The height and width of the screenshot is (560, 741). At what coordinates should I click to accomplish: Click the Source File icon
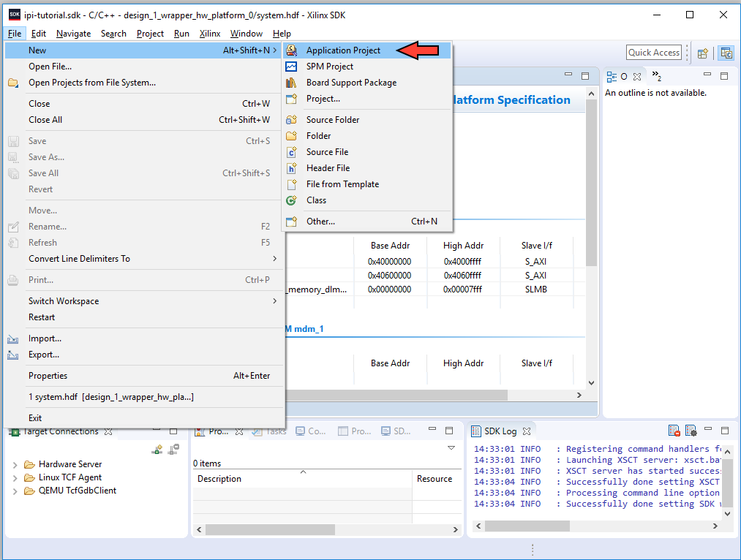pyautogui.click(x=292, y=151)
